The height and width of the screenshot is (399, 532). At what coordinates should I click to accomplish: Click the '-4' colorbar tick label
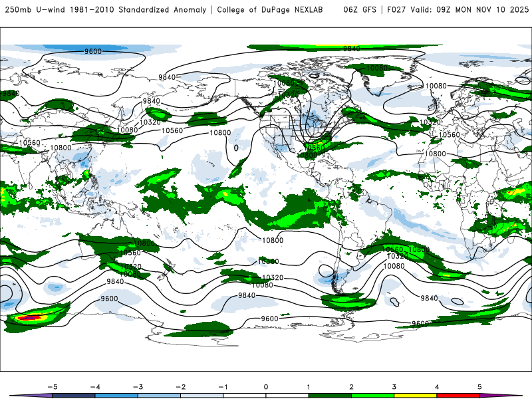[x=95, y=387]
